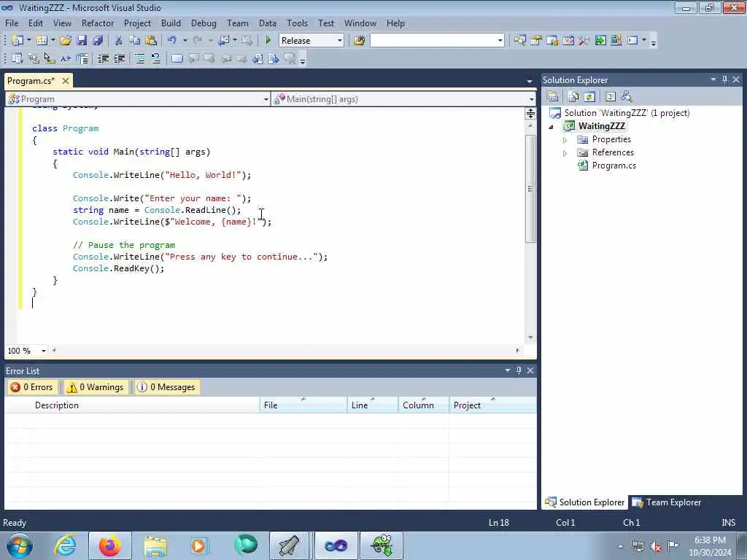
Task: Click the Open File folder icon
Action: click(x=66, y=41)
